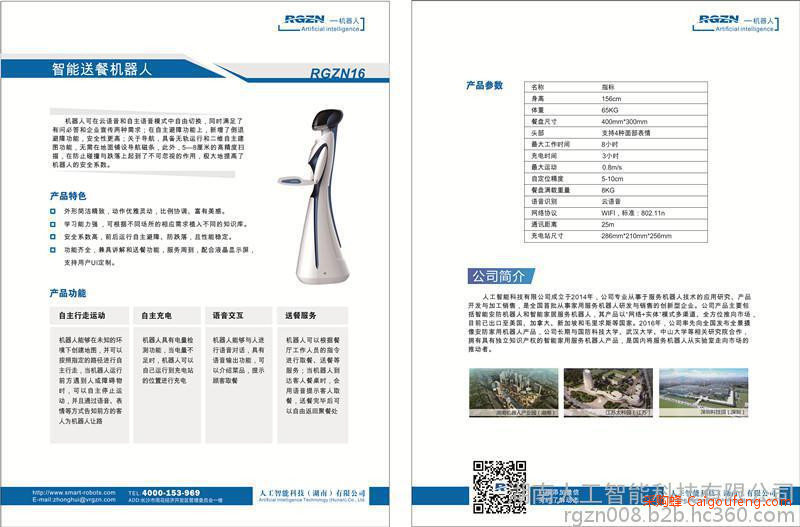Click the 公司简介 blue banner
Viewport: 800px width, 527px height.
tap(501, 277)
